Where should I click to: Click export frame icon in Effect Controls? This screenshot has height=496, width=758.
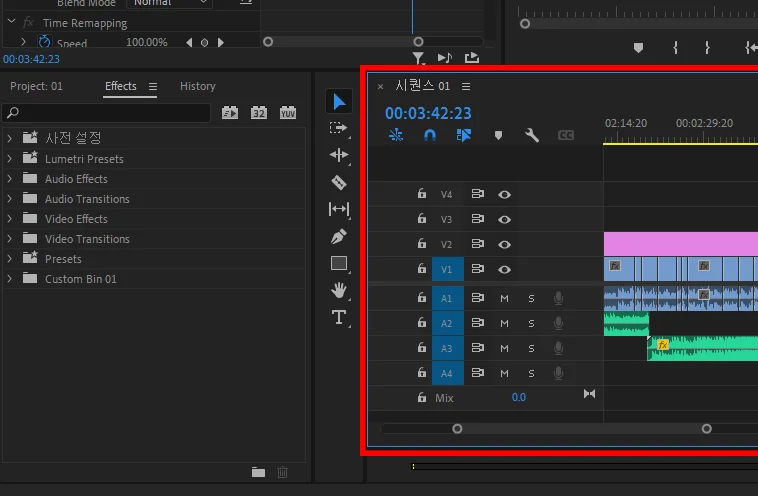tap(472, 58)
